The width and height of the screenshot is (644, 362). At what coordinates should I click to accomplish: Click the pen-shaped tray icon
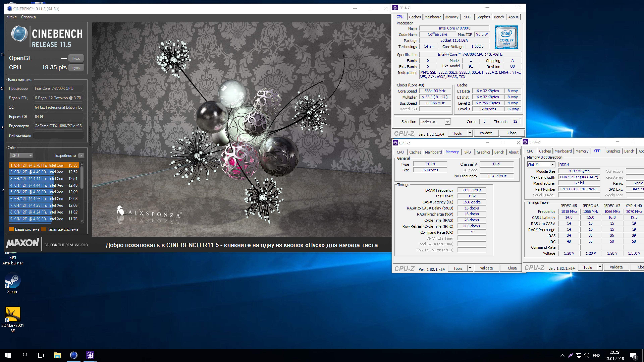click(571, 355)
